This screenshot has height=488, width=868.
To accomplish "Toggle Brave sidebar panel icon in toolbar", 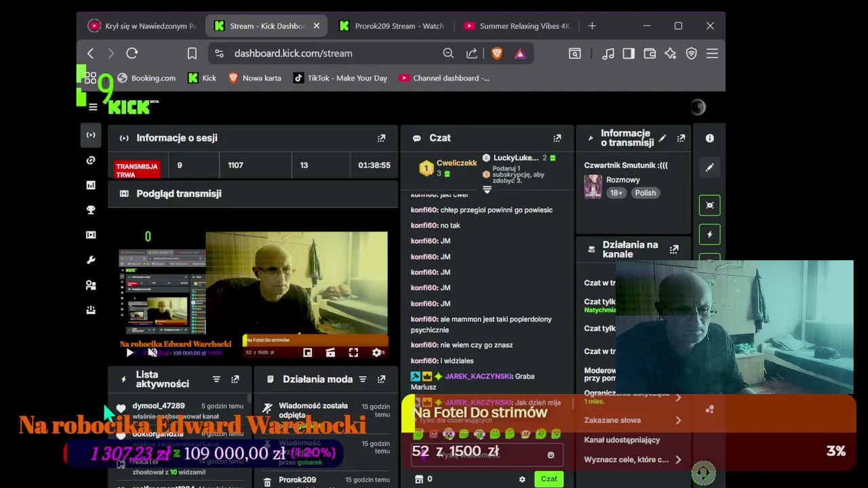I will [629, 54].
